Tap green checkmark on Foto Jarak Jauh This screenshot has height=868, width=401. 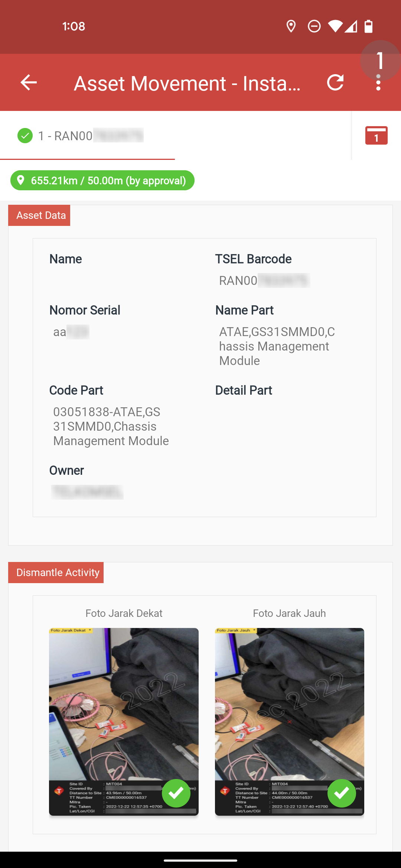pyautogui.click(x=342, y=793)
